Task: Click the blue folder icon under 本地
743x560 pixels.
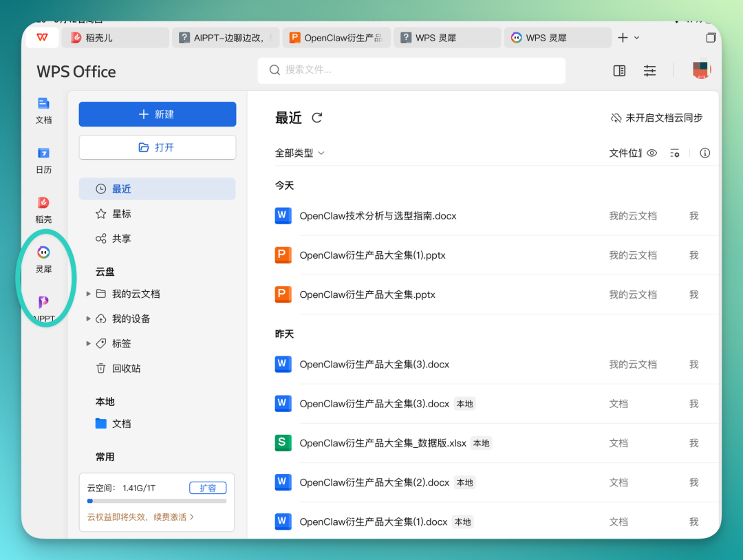Action: (100, 424)
